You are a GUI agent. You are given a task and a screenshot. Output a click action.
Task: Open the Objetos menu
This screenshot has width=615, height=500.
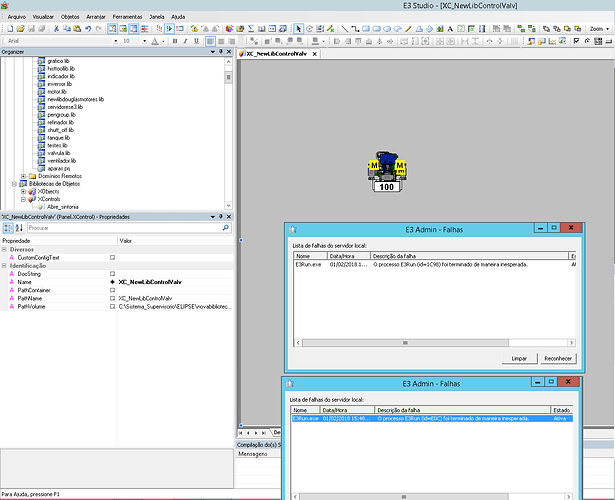70,17
